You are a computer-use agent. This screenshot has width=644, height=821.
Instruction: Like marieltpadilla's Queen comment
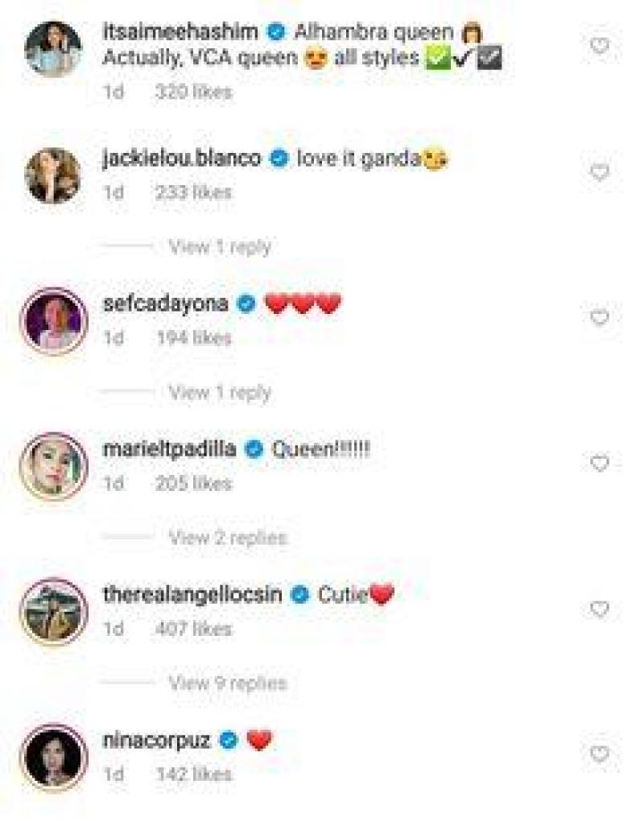[x=600, y=463]
